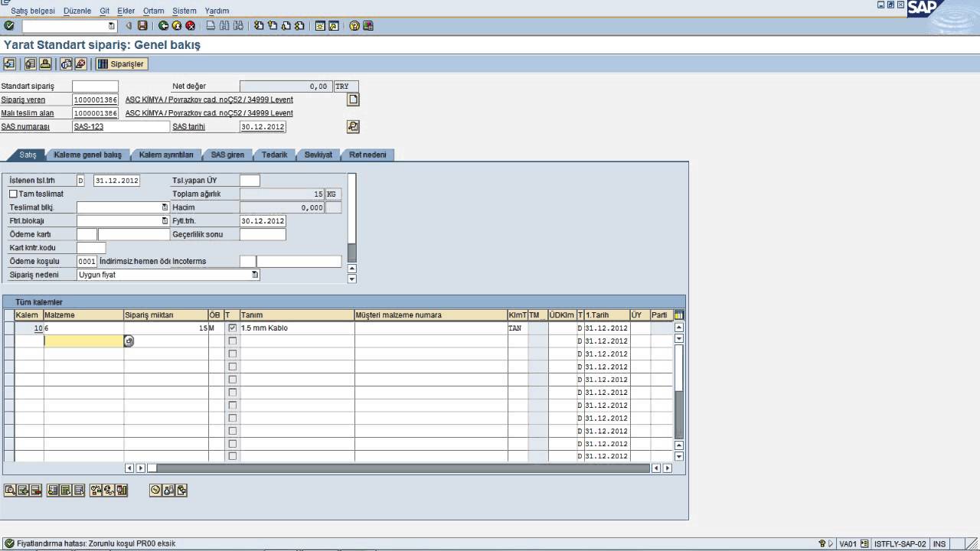Open the Düzenle menu

(77, 11)
